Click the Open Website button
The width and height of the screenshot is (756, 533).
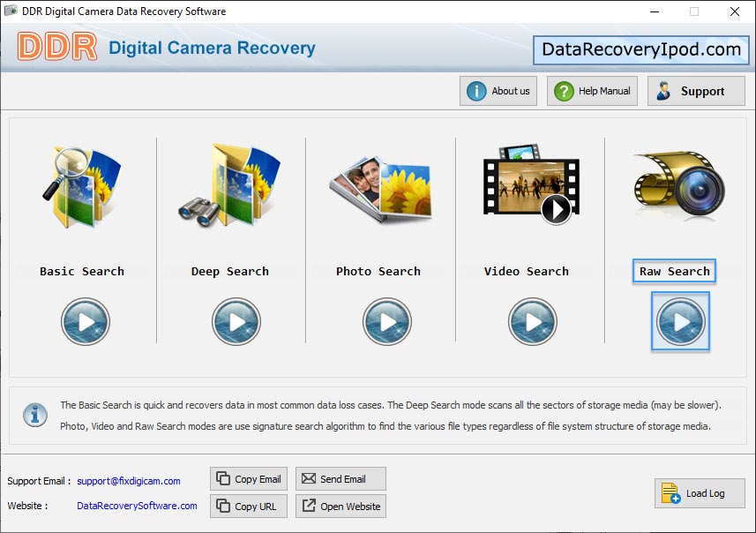click(341, 506)
